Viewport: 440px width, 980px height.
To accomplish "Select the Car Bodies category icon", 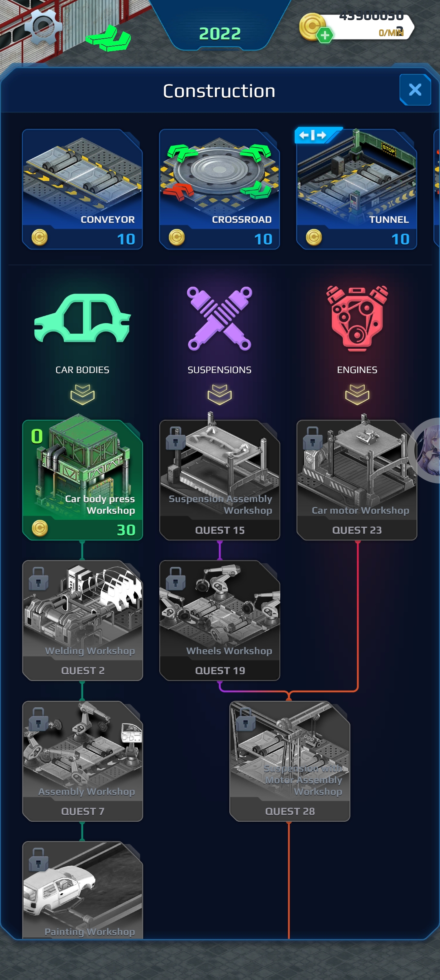I will coord(83,317).
